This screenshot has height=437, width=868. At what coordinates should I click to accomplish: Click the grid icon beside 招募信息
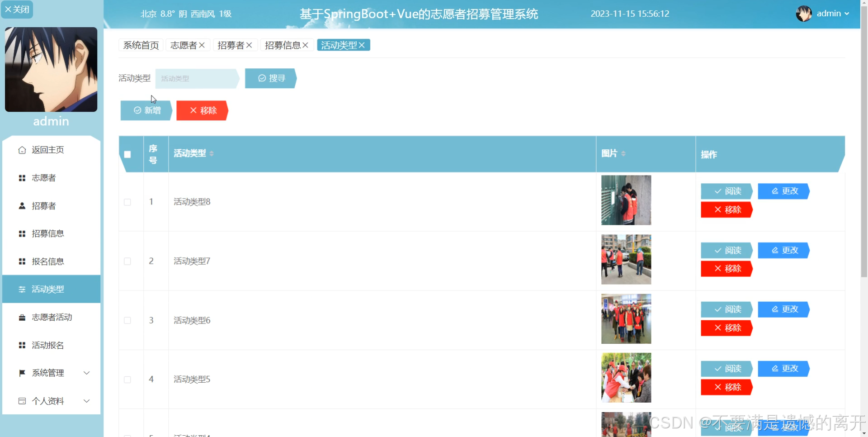pos(22,233)
